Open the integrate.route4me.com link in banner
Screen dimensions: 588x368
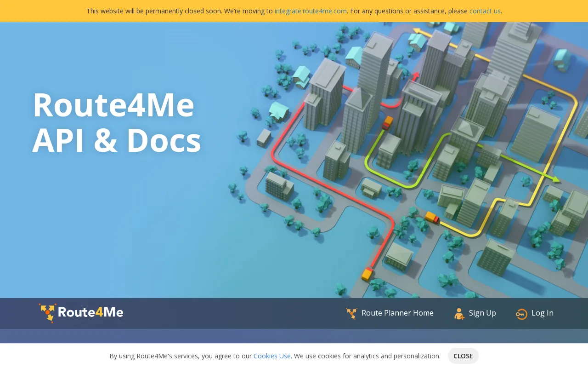pyautogui.click(x=311, y=11)
